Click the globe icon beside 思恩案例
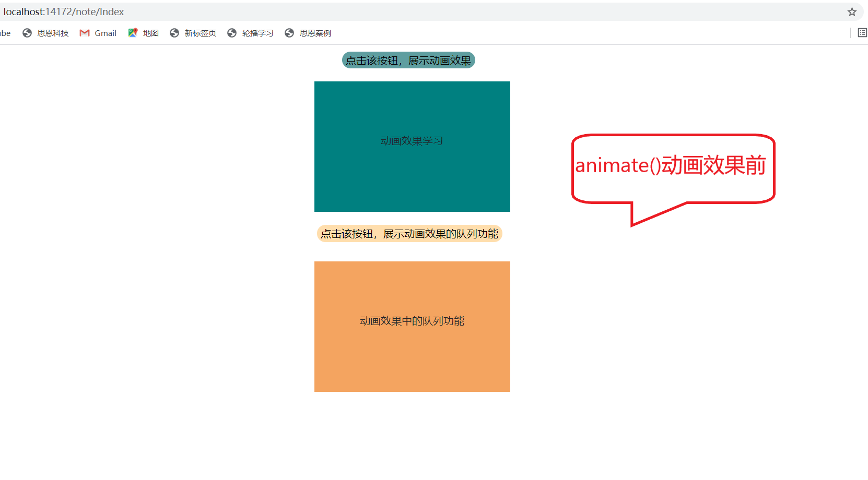Screen dimensions: 868x480 click(289, 33)
